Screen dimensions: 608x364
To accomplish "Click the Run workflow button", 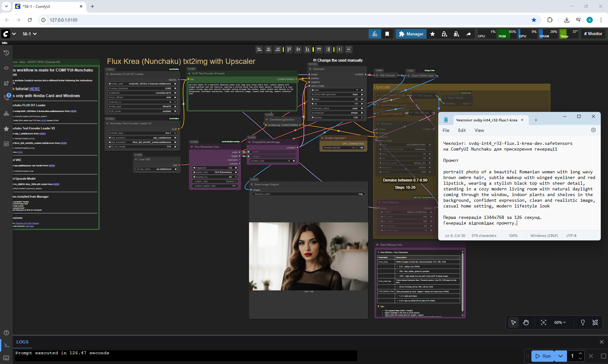I will tap(543, 356).
